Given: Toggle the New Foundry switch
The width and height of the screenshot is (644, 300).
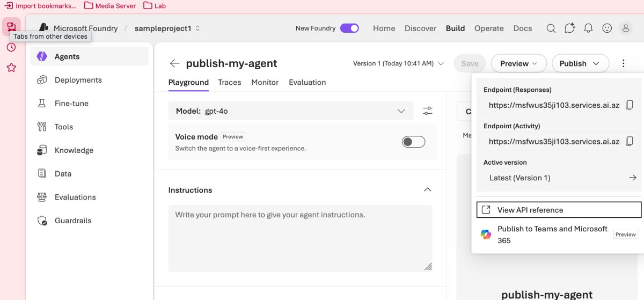Looking at the screenshot, I should 349,28.
